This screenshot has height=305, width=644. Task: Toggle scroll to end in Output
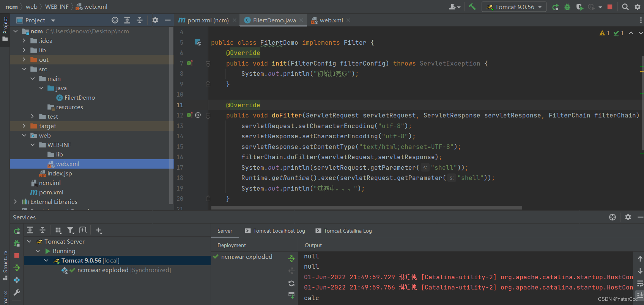pyautogui.click(x=640, y=295)
